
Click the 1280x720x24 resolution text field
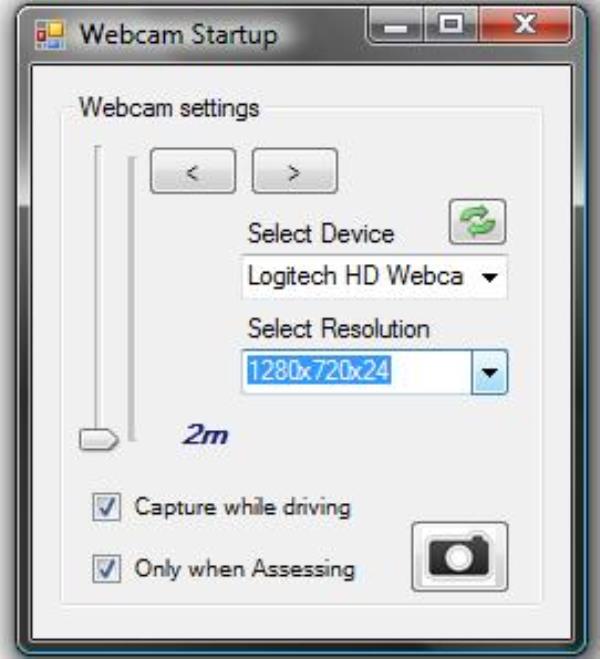pyautogui.click(x=357, y=372)
